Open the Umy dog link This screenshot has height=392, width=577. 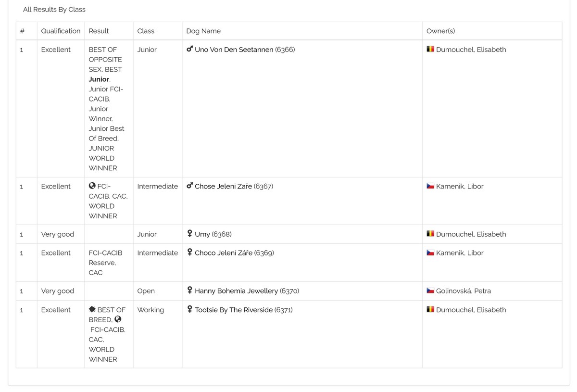coord(202,234)
